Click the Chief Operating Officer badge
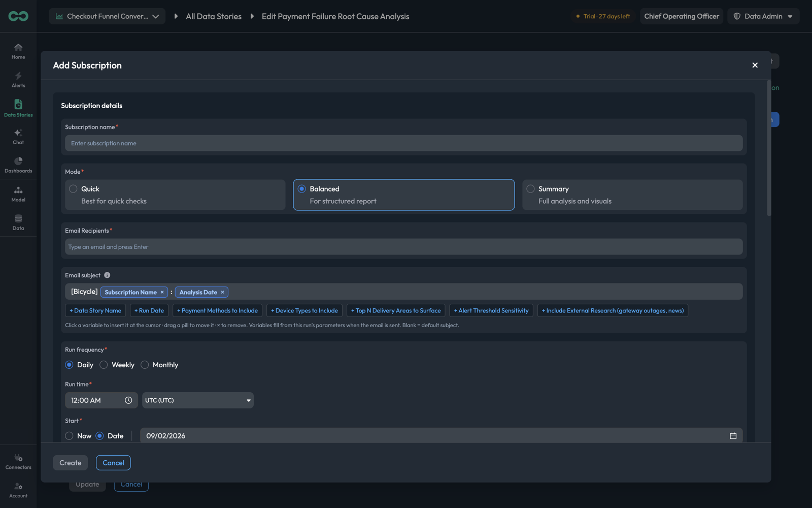Screen dimensions: 812x508 click(x=682, y=16)
